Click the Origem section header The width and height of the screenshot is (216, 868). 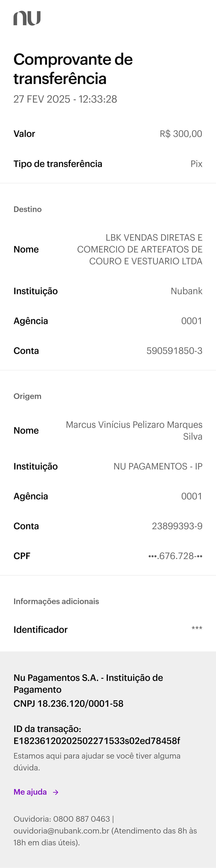coord(27,396)
